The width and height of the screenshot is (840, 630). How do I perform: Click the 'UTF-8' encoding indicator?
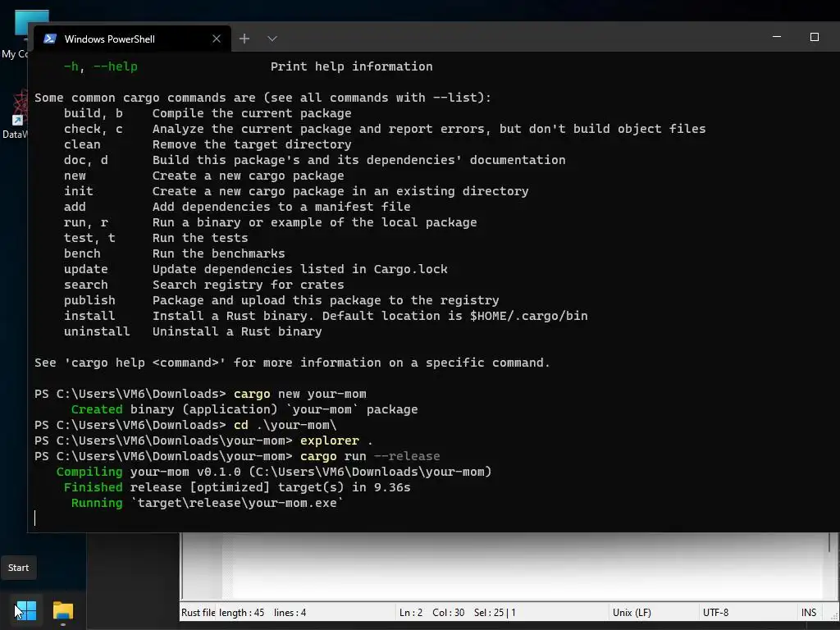tap(715, 612)
